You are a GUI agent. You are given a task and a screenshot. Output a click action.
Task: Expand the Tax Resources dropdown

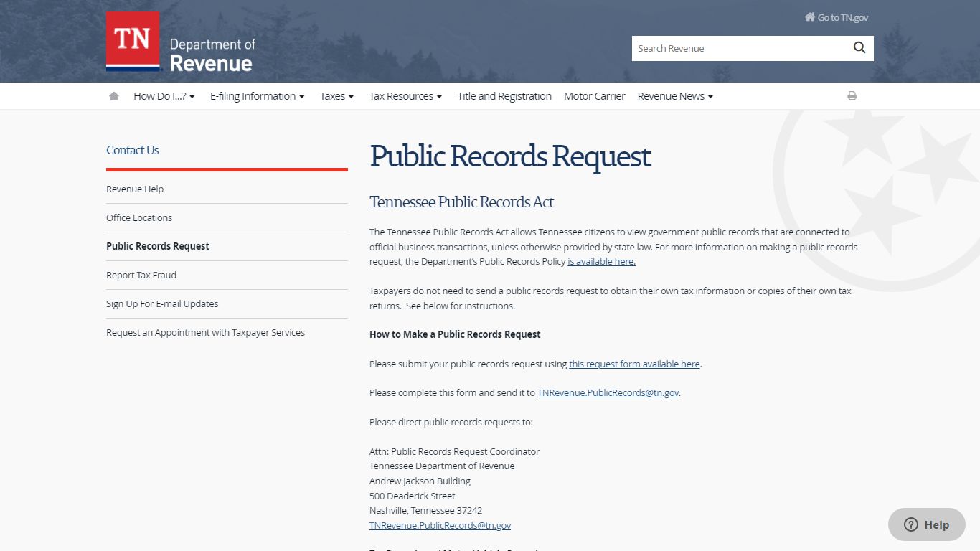coord(405,96)
